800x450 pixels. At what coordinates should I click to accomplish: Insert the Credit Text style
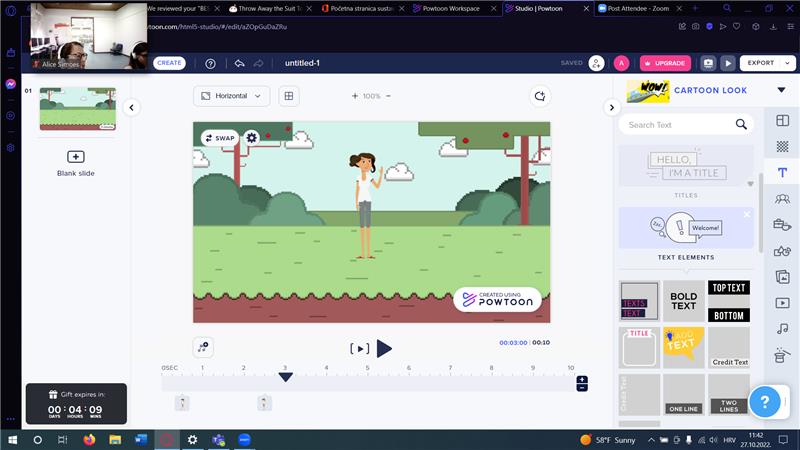pyautogui.click(x=729, y=347)
